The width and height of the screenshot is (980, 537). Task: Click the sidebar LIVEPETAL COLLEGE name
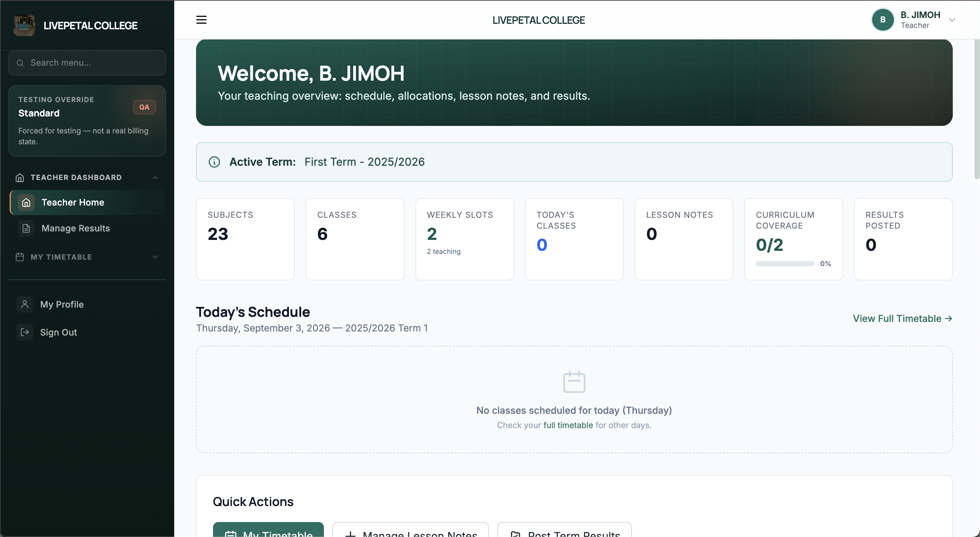pyautogui.click(x=91, y=26)
